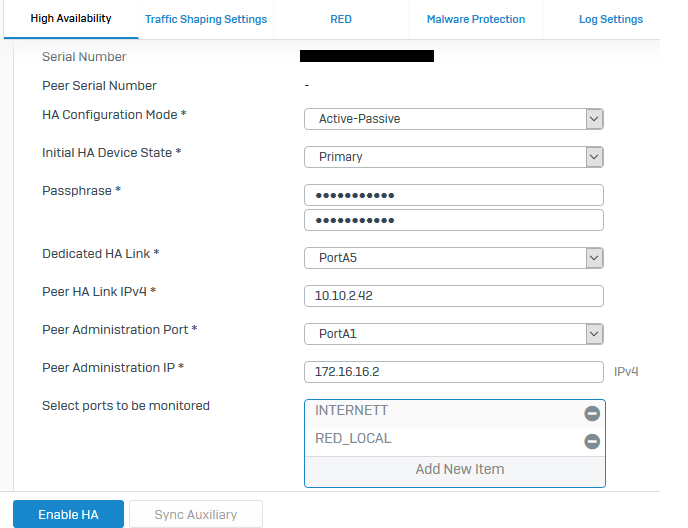This screenshot has height=528, width=688.
Task: Go to Malware Protection tab
Action: pos(476,19)
